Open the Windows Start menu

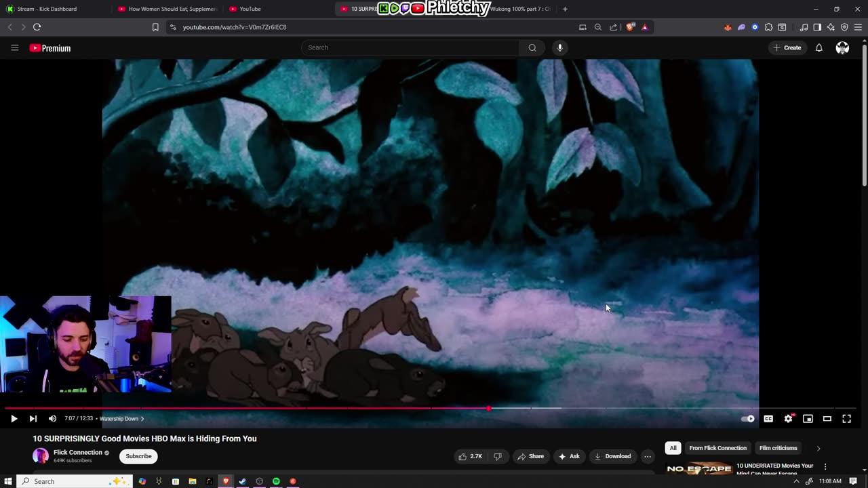pos(8,481)
